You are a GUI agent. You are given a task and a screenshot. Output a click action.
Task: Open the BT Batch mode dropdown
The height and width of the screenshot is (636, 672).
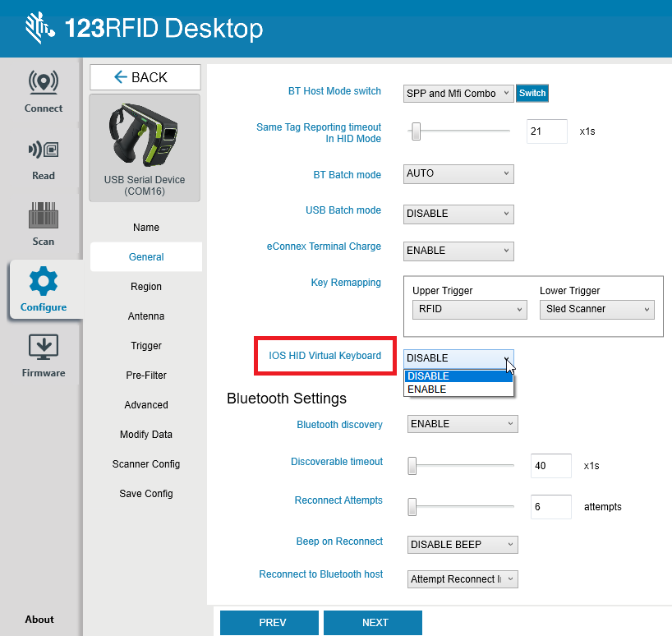(458, 173)
